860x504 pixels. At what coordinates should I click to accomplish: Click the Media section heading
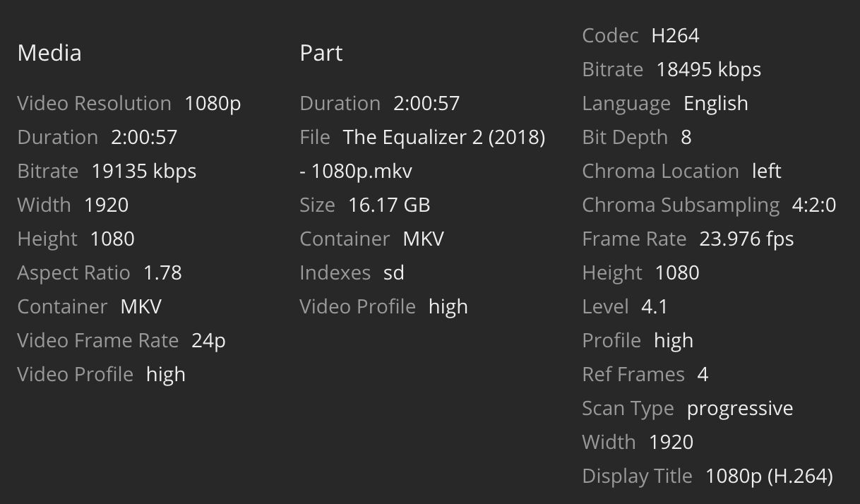pyautogui.click(x=49, y=53)
